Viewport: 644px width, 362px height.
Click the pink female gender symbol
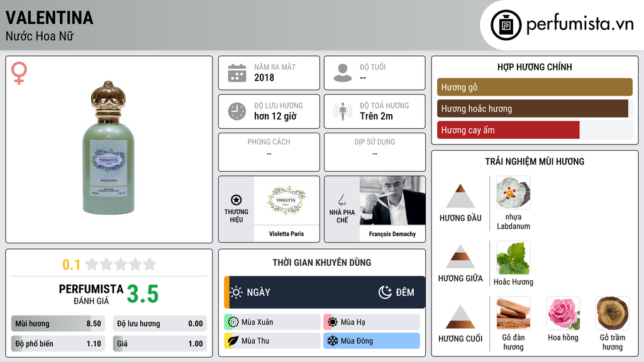click(x=19, y=73)
